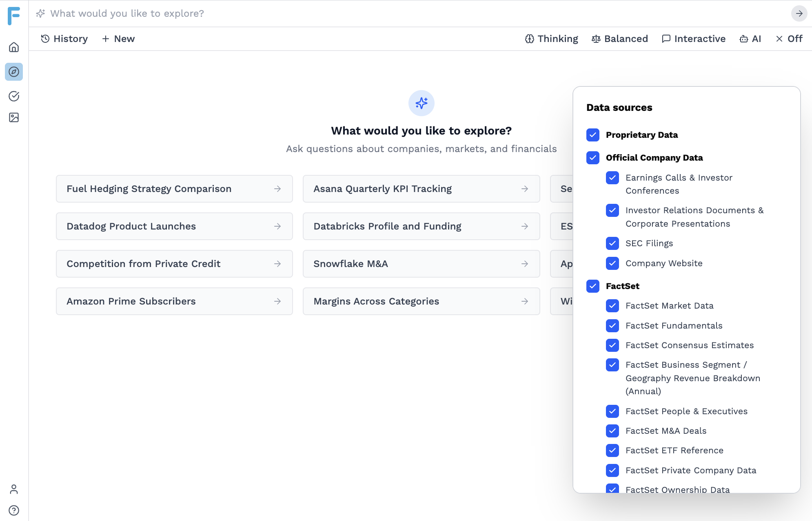The width and height of the screenshot is (812, 521).
Task: Choose the Datadog Product Launches suggestion
Action: click(x=174, y=226)
